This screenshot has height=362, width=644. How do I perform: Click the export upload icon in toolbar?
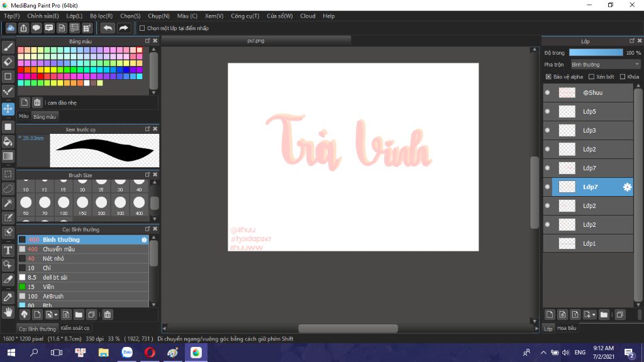(x=23, y=28)
